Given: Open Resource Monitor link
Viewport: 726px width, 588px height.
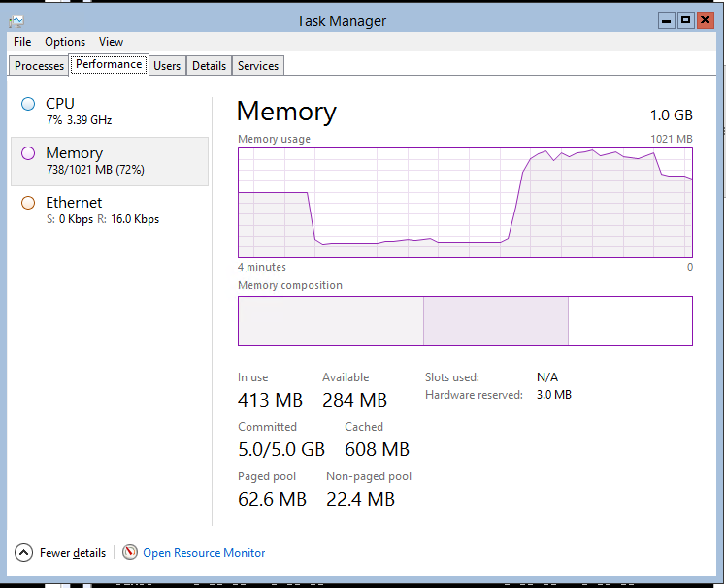Looking at the screenshot, I should coord(204,553).
